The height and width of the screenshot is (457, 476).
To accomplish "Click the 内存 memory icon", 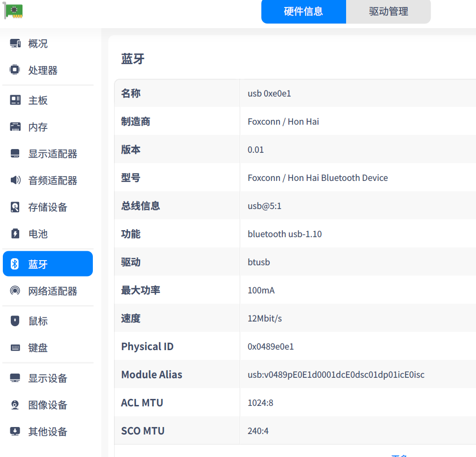I will click(x=15, y=127).
